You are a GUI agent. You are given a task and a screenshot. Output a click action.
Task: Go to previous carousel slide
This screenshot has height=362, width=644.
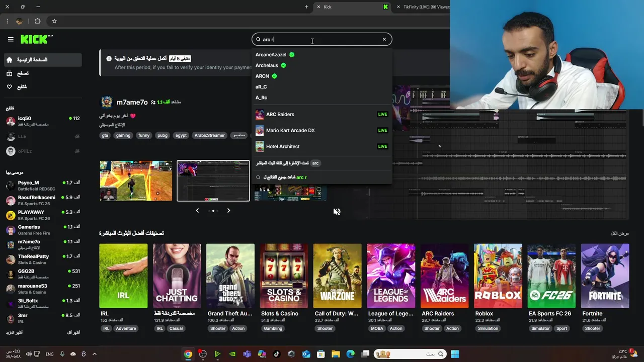pyautogui.click(x=197, y=211)
